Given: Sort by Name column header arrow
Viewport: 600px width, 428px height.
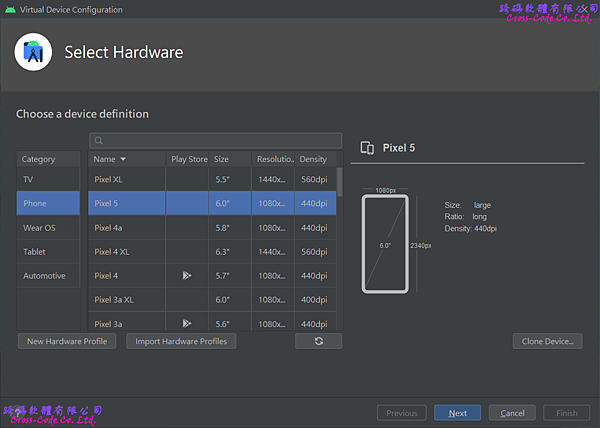Looking at the screenshot, I should tap(123, 159).
